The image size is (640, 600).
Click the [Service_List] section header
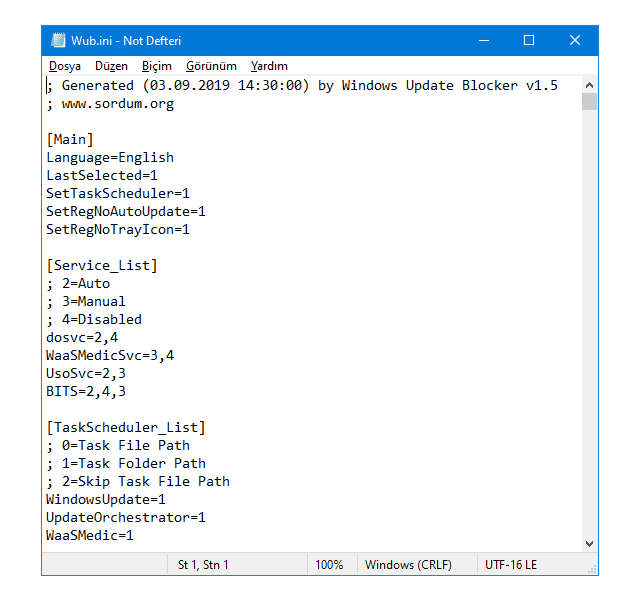(102, 266)
